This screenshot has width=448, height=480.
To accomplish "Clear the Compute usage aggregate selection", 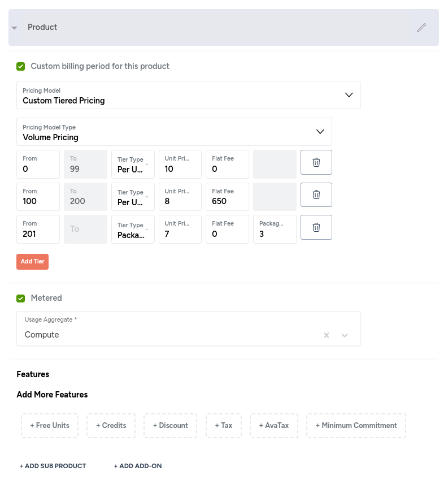I will pyautogui.click(x=327, y=335).
